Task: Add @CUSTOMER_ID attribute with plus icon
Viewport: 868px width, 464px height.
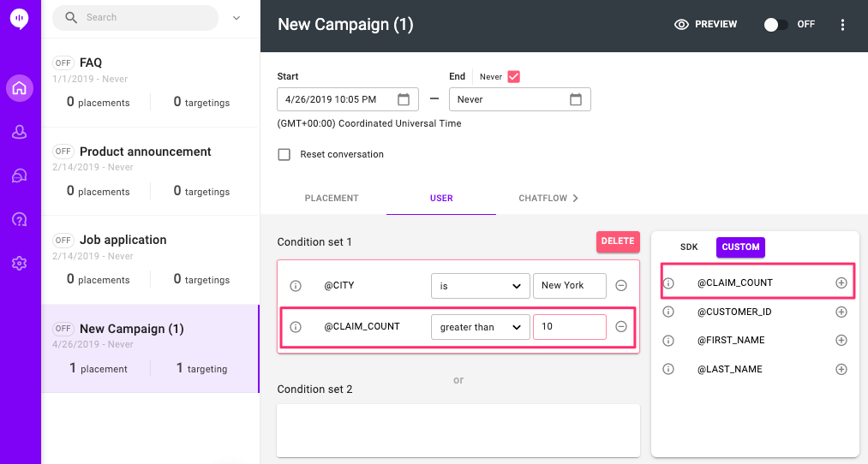Action: [841, 312]
